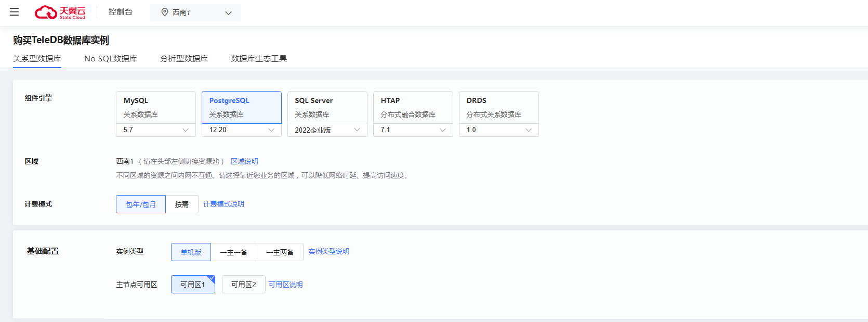
Task: Click the 主节点可用区 label
Action: coord(137,285)
